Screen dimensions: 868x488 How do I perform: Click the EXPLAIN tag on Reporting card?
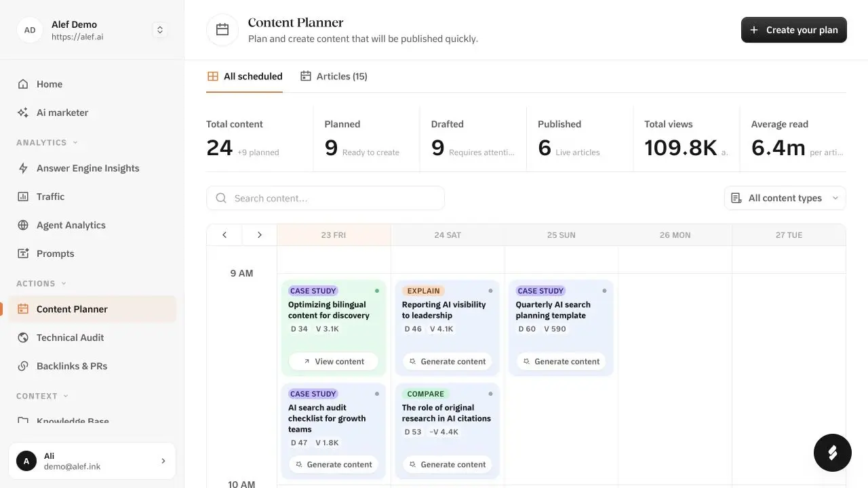[423, 291]
